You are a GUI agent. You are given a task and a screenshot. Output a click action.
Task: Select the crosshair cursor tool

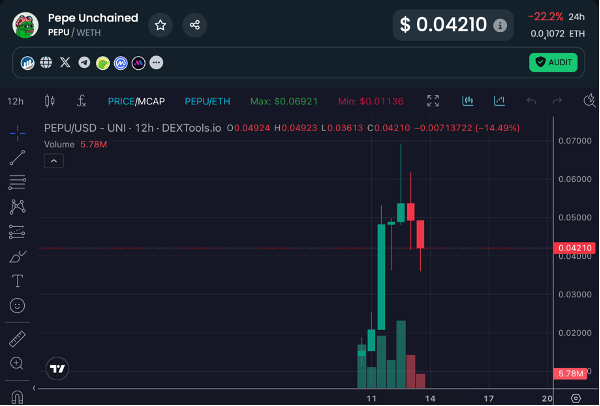pos(17,133)
